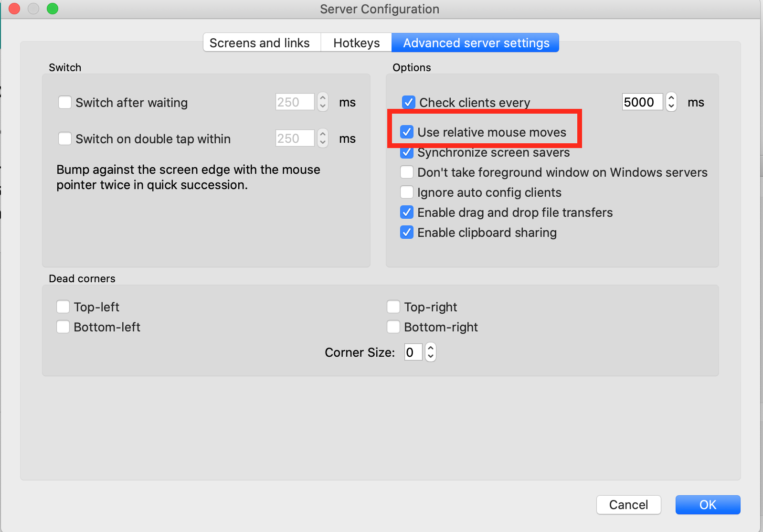Increase the Corner Size value with the stepper

pyautogui.click(x=430, y=349)
